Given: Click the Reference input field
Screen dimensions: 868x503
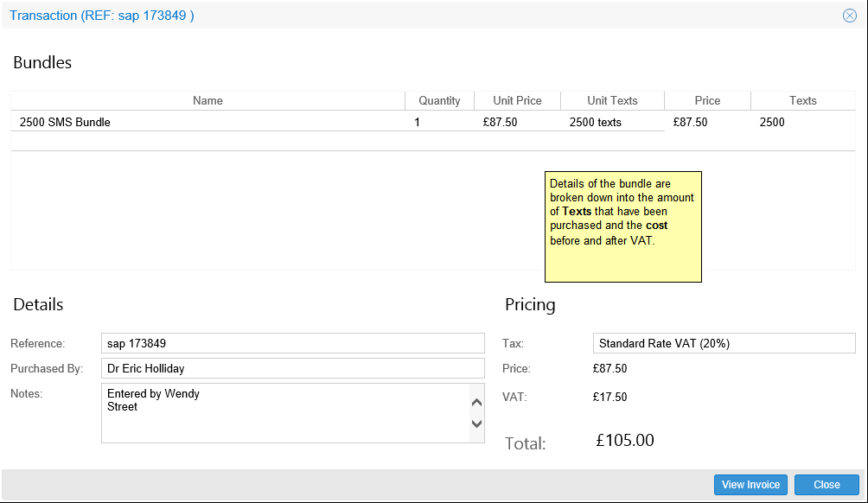Looking at the screenshot, I should click(x=292, y=344).
